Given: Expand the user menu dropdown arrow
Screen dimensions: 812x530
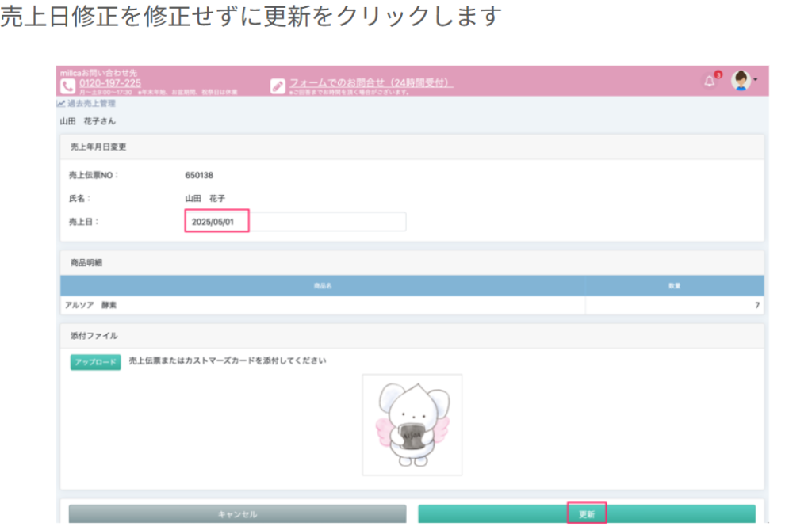Looking at the screenshot, I should (755, 80).
